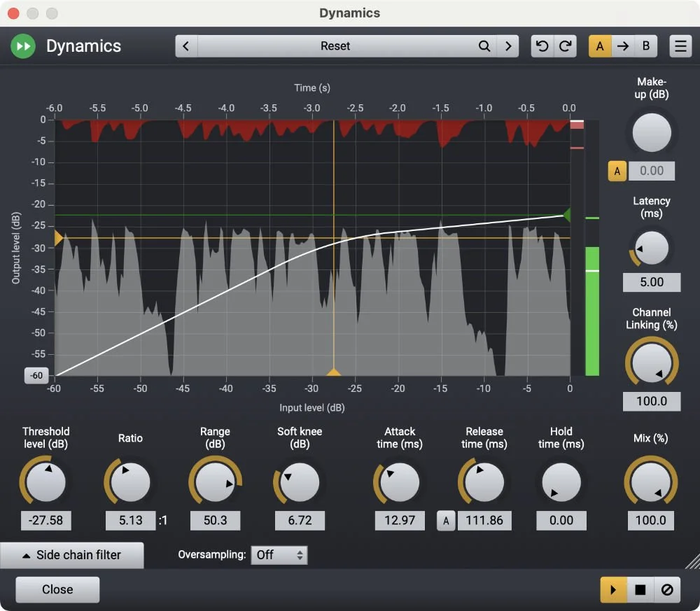Open the hamburger options menu

(x=680, y=45)
